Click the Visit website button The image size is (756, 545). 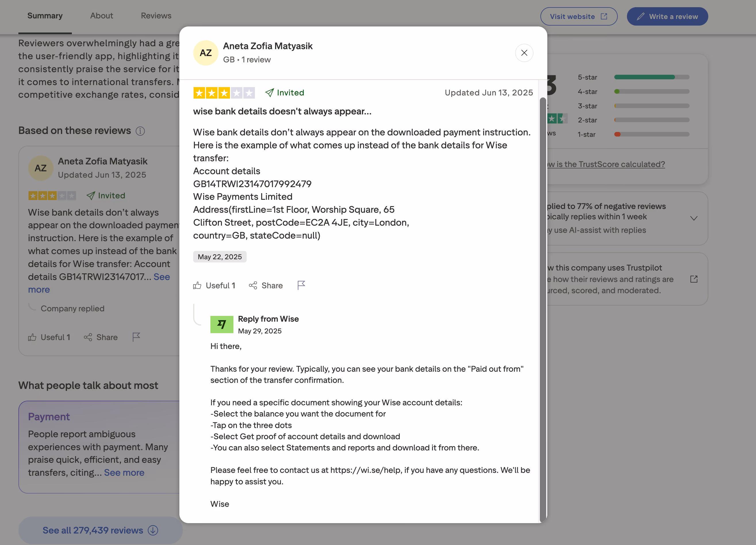pyautogui.click(x=579, y=16)
